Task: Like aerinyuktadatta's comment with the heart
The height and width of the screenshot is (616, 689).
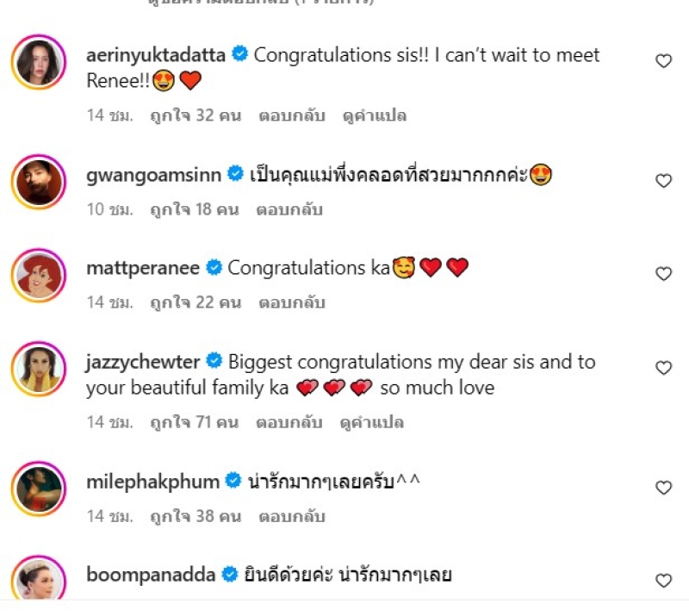Action: [x=663, y=61]
